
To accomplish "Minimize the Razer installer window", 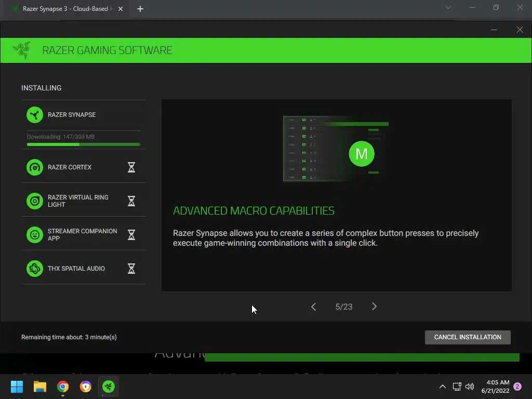I will click(494, 30).
